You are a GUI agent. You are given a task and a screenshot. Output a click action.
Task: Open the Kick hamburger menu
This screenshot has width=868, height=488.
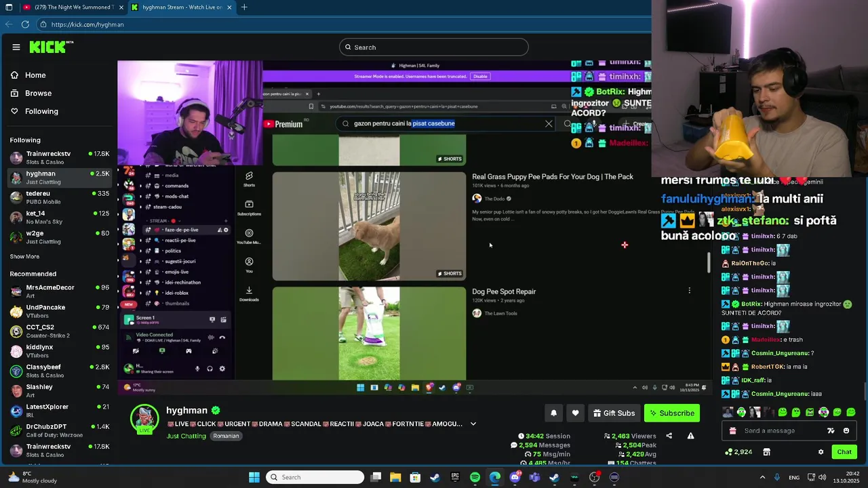[x=16, y=47]
